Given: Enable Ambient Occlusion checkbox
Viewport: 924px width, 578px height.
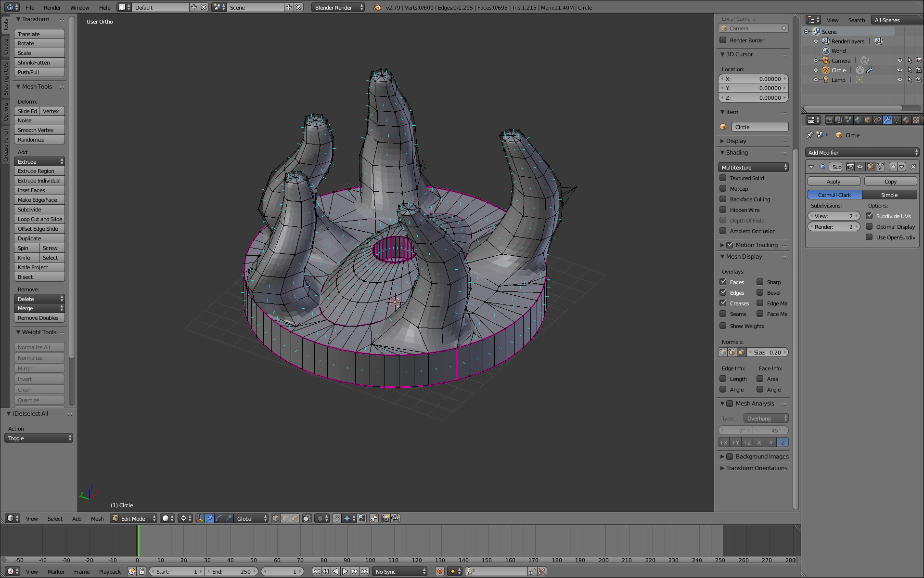Looking at the screenshot, I should point(723,231).
